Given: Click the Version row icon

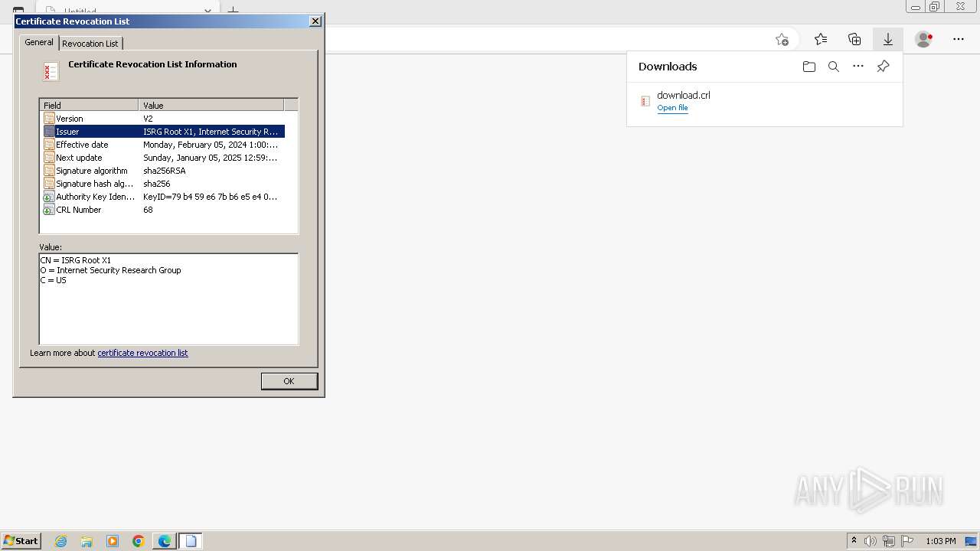Looking at the screenshot, I should point(49,119).
